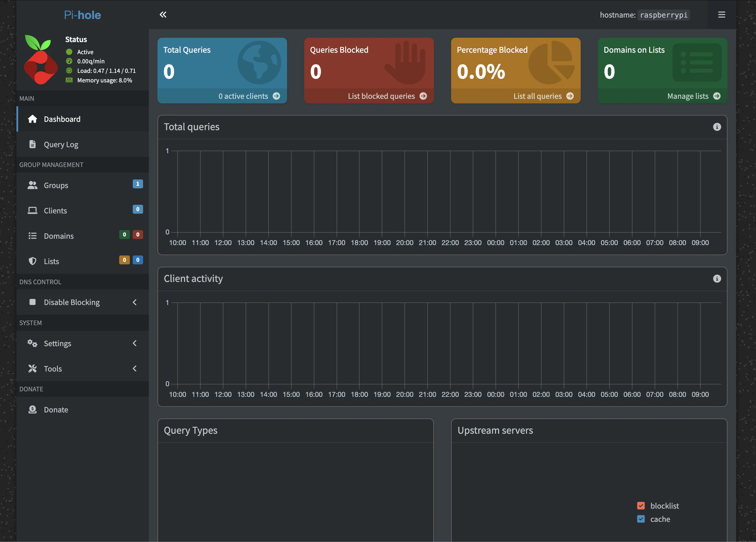Click the Pi-hole title text
The image size is (756, 542).
point(82,15)
